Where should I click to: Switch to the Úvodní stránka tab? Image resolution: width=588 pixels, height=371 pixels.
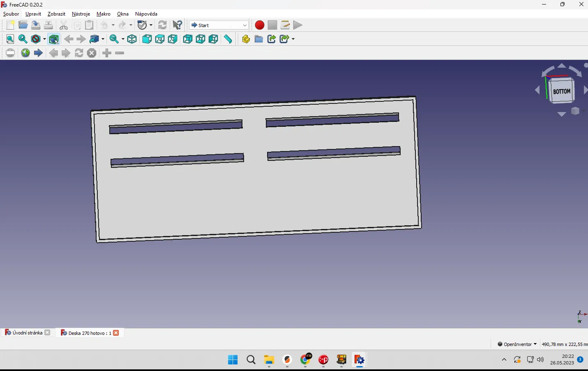(x=27, y=333)
